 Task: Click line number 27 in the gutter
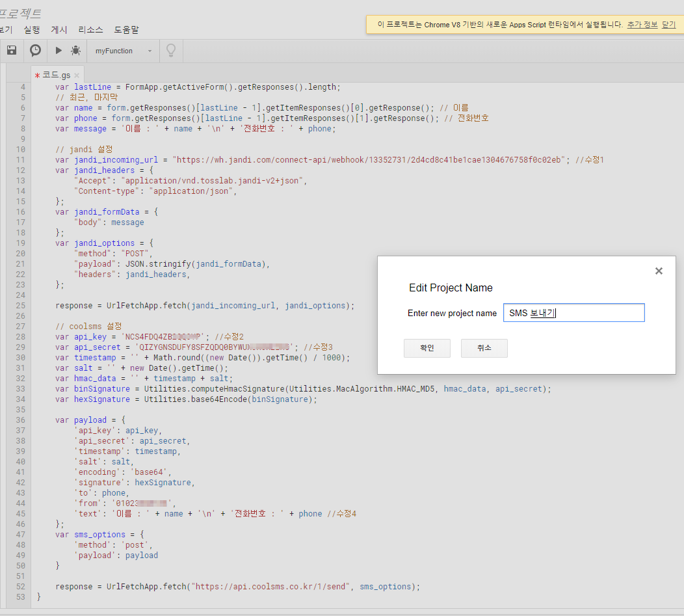coord(20,327)
